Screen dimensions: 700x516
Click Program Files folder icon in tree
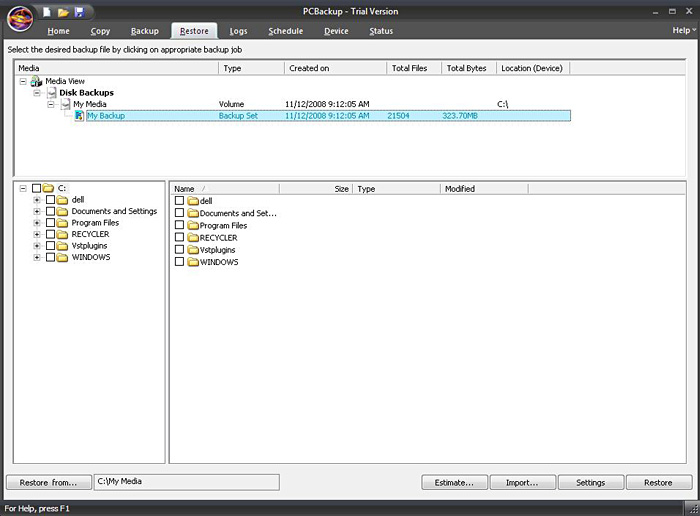point(62,223)
